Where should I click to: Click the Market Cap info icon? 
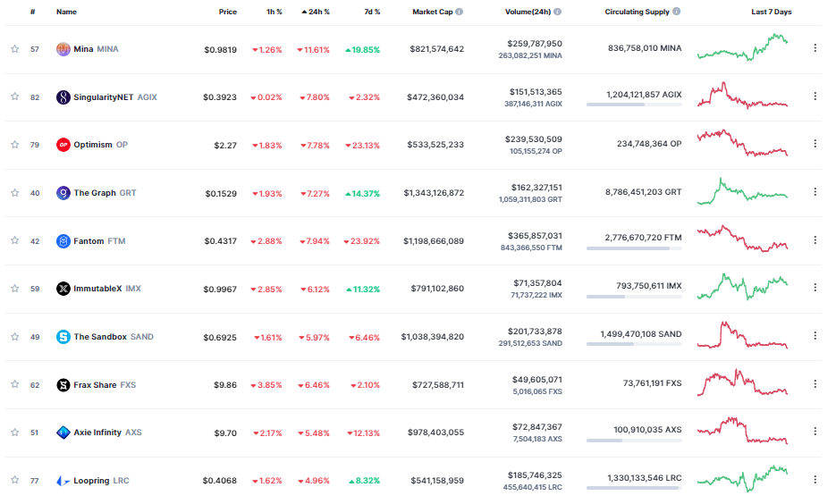(460, 13)
